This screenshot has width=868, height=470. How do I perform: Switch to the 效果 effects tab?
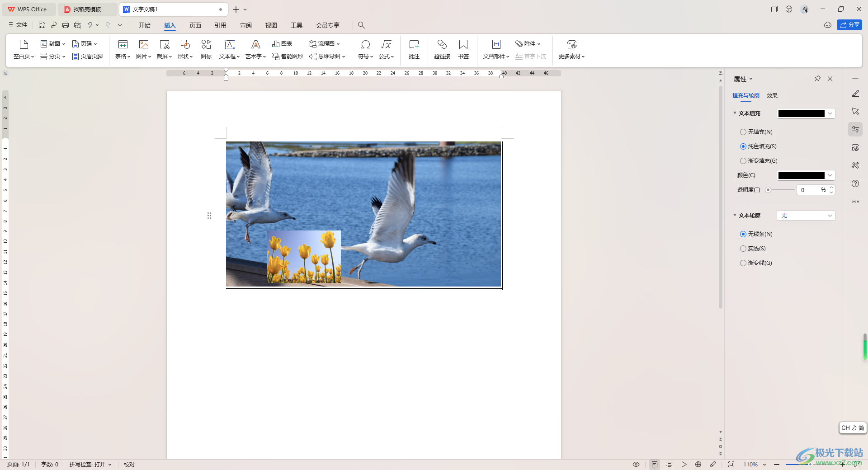tap(772, 96)
